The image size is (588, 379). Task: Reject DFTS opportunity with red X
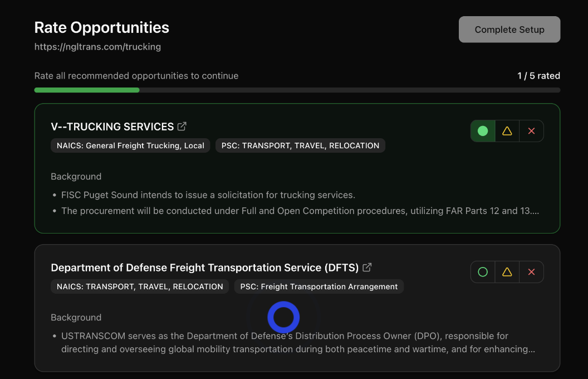tap(531, 272)
